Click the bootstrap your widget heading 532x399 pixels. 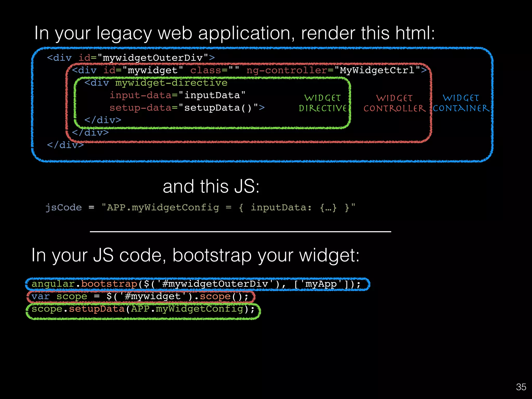(195, 255)
